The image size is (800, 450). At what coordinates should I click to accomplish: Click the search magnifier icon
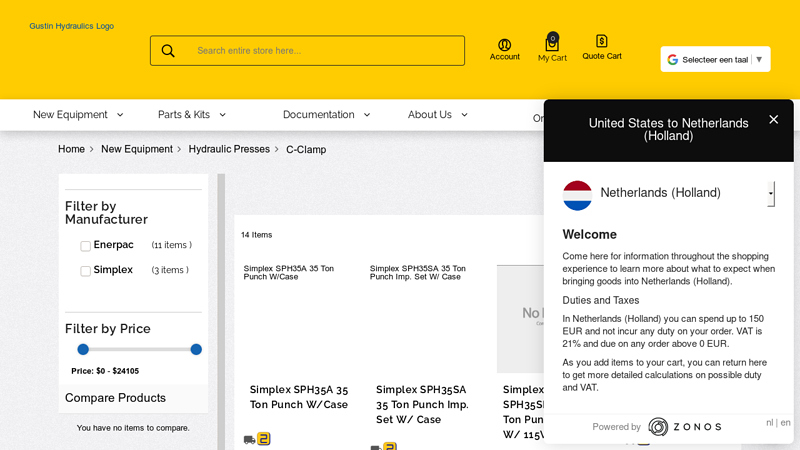[x=168, y=51]
